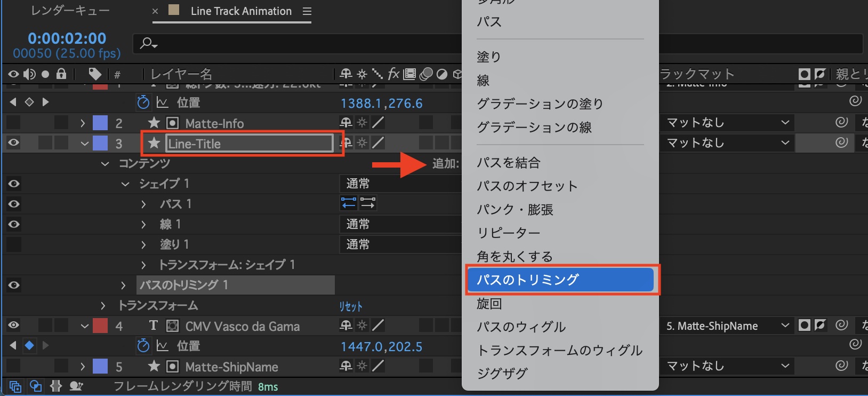Open the 5. Matte-ShipName track matte dropdown
The width and height of the screenshot is (868, 396).
727,326
